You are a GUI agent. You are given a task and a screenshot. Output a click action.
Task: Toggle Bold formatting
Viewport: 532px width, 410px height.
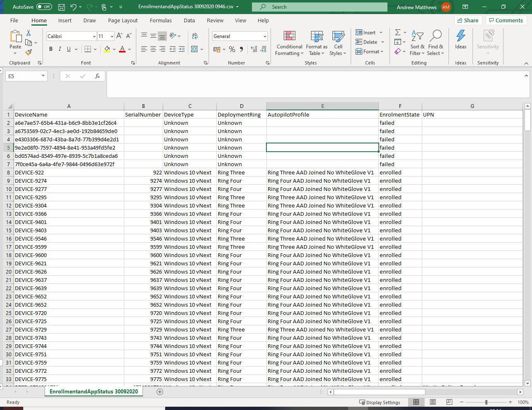(x=51, y=49)
